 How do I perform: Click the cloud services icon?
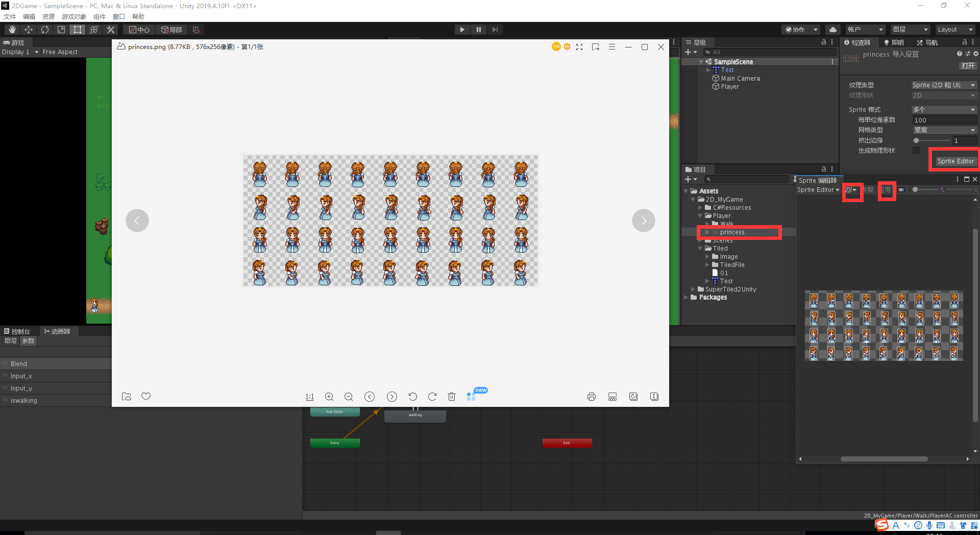[x=833, y=30]
